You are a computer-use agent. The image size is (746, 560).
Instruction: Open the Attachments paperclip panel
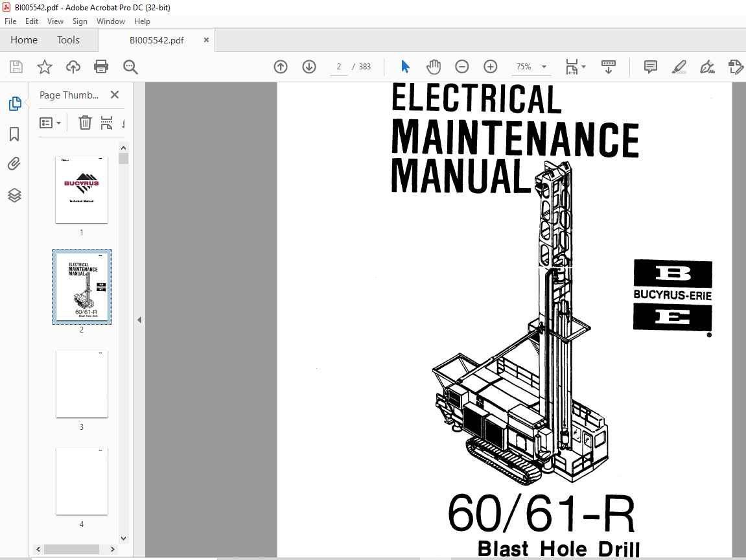tap(14, 164)
